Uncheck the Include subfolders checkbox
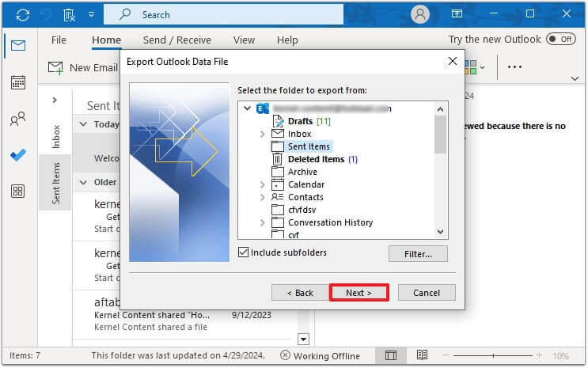This screenshot has height=368, width=588. point(244,252)
